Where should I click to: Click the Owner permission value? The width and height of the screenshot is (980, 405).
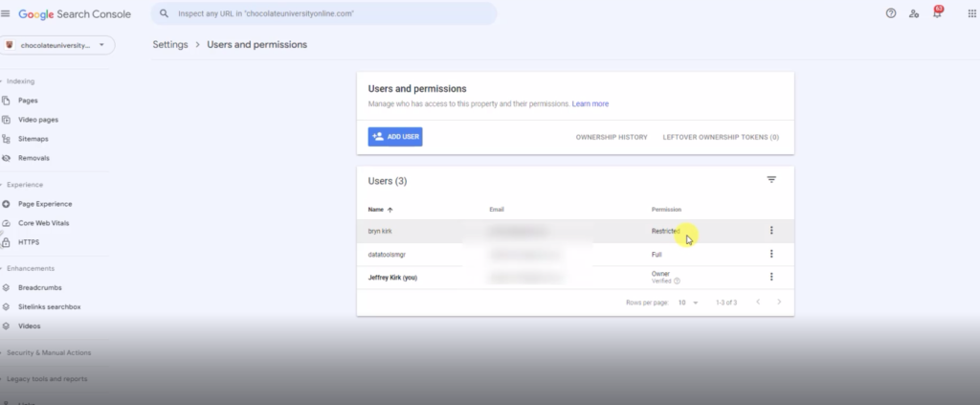660,274
